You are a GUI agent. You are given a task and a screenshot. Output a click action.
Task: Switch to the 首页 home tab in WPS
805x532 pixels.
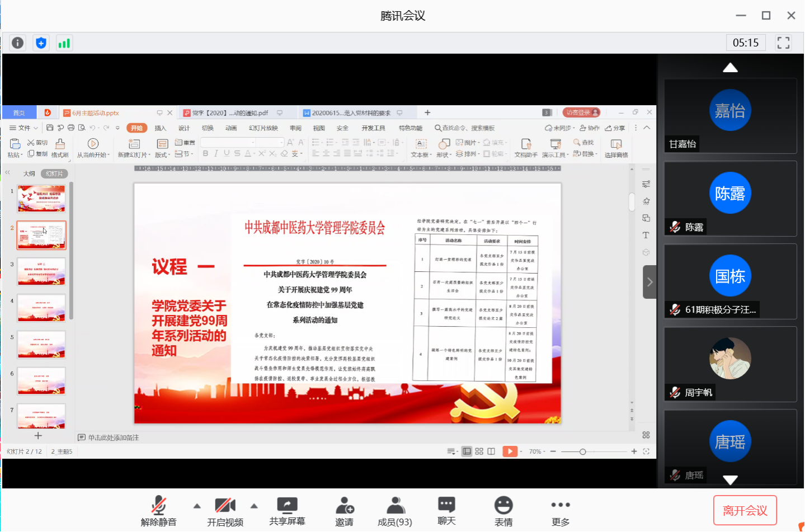19,113
